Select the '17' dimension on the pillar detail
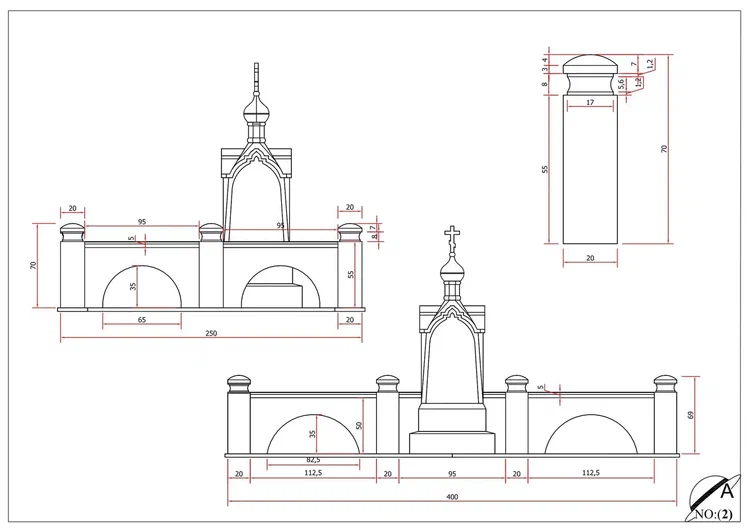 click(x=590, y=101)
